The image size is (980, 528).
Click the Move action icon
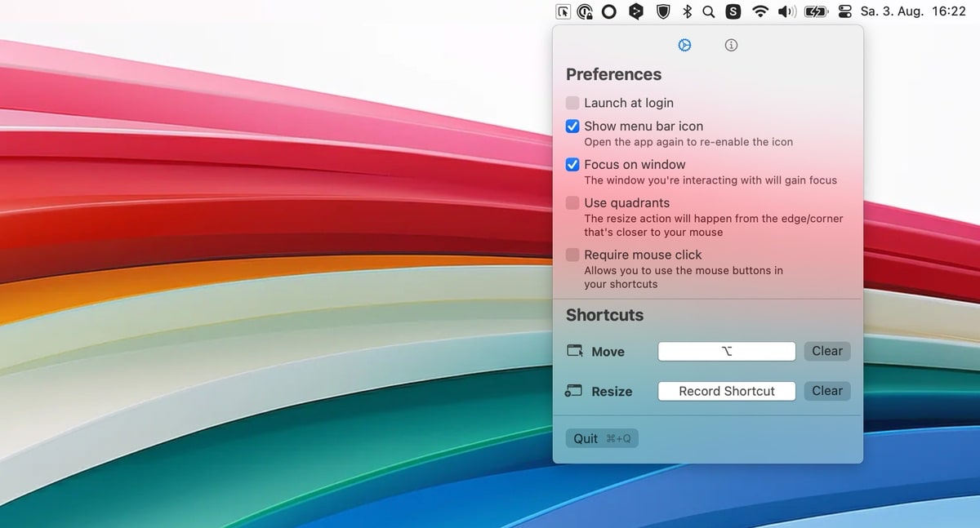click(x=572, y=351)
